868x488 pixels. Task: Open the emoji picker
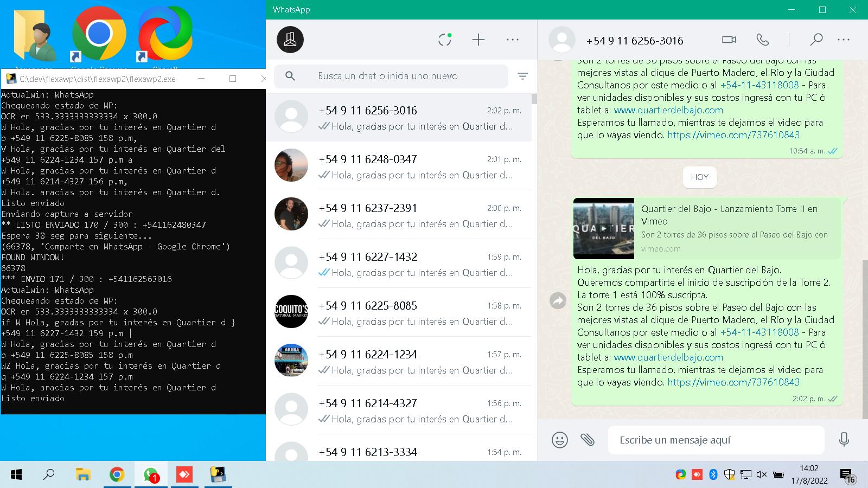pyautogui.click(x=559, y=440)
